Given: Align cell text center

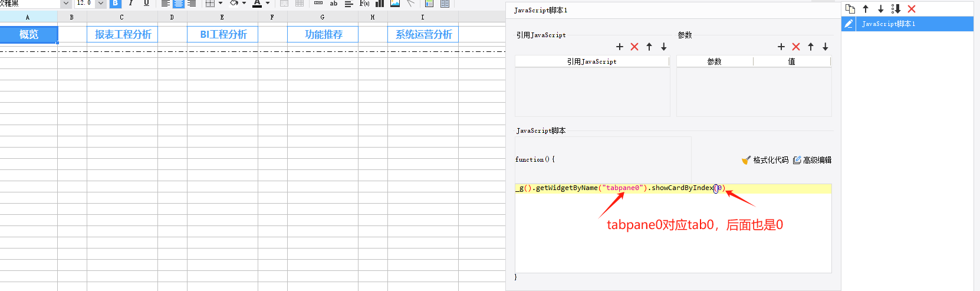Looking at the screenshot, I should [x=179, y=3].
